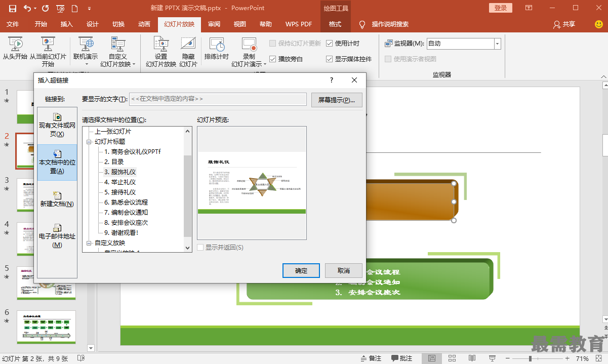Viewport: 608px width, 364px height.
Task: Click the smiley feedback icon
Action: coord(598,24)
